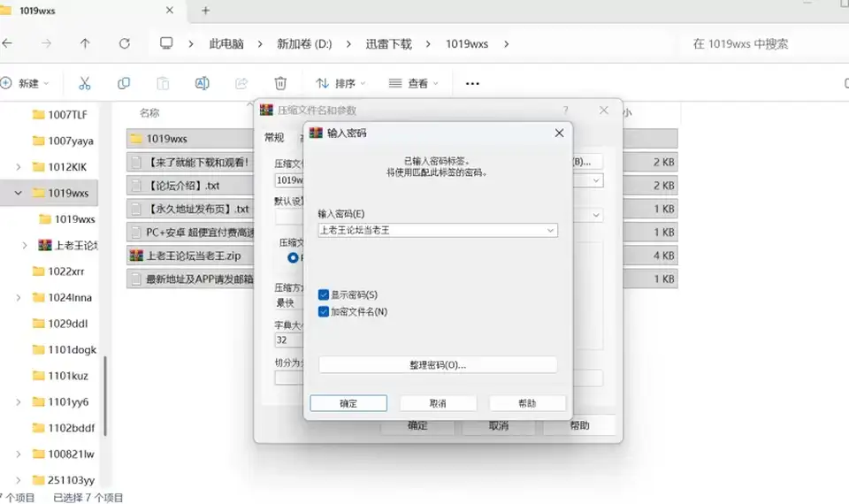The width and height of the screenshot is (849, 504).
Task: Select file starting with 最新地址及APP
Action: [190, 279]
